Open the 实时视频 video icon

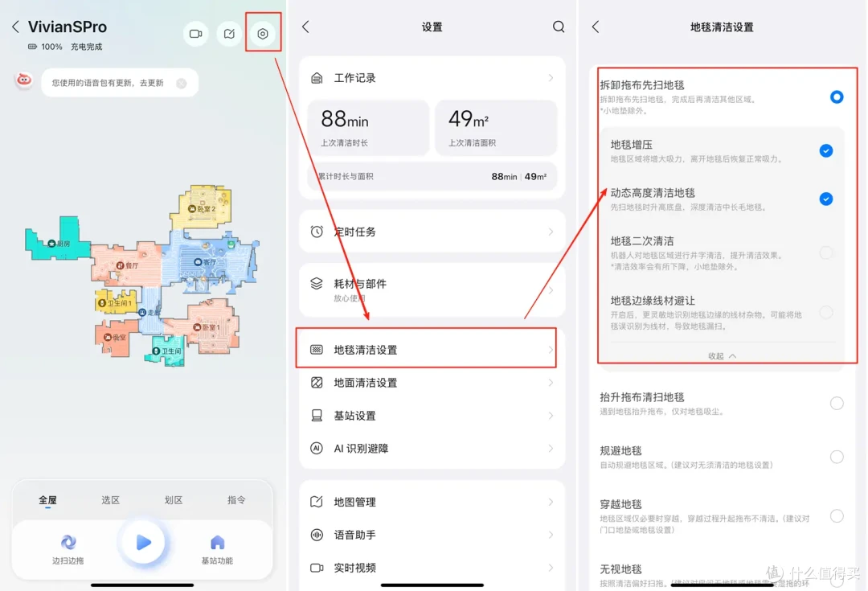point(317,568)
